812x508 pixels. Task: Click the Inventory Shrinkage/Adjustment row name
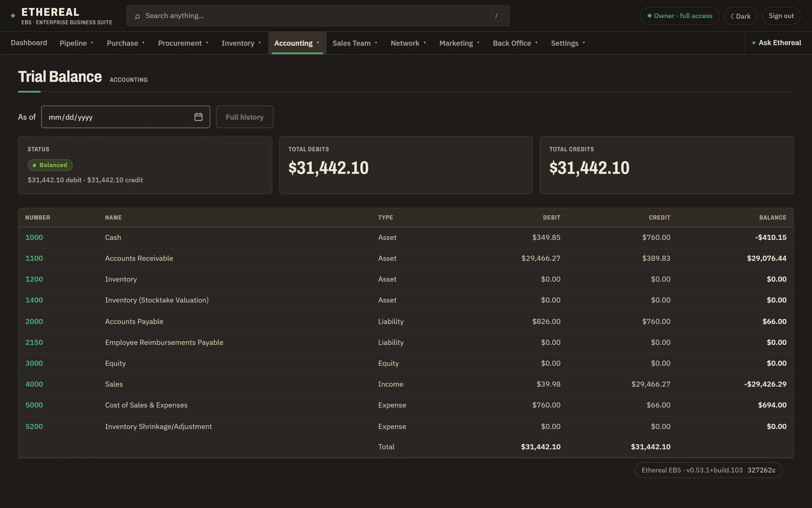(x=158, y=426)
